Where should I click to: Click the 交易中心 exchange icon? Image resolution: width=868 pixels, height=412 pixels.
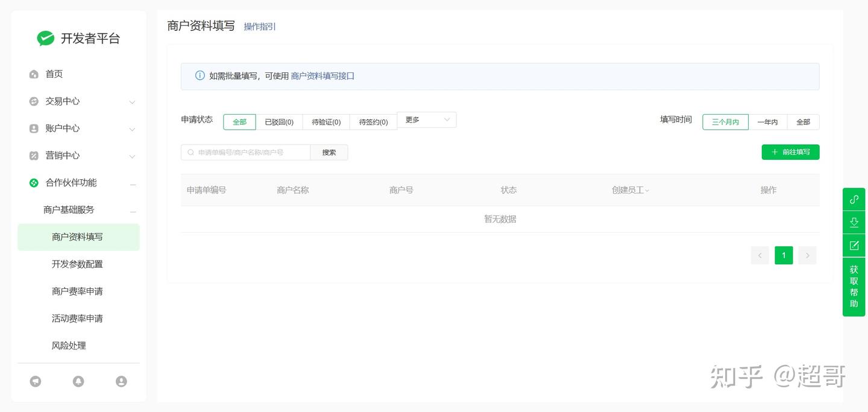(34, 101)
